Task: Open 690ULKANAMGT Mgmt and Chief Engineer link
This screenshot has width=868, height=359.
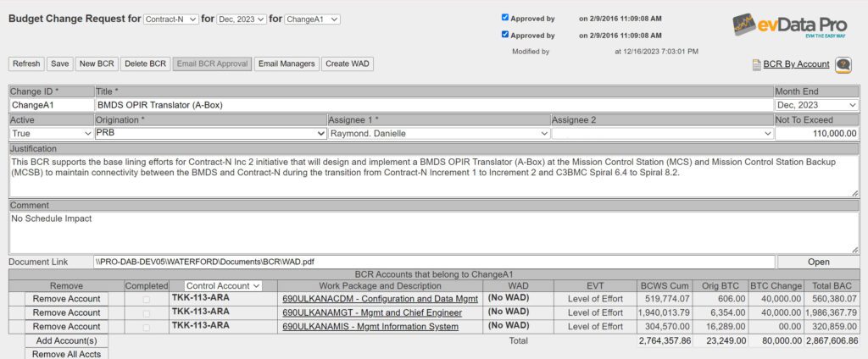Action: 372,313
